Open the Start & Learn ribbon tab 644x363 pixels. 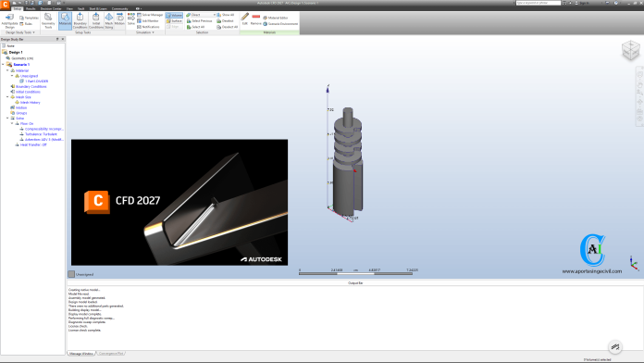(98, 8)
